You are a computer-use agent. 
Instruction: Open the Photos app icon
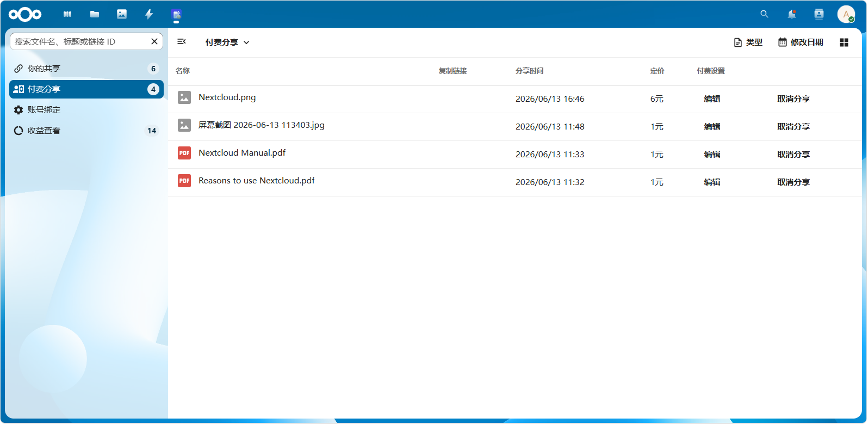tap(122, 14)
